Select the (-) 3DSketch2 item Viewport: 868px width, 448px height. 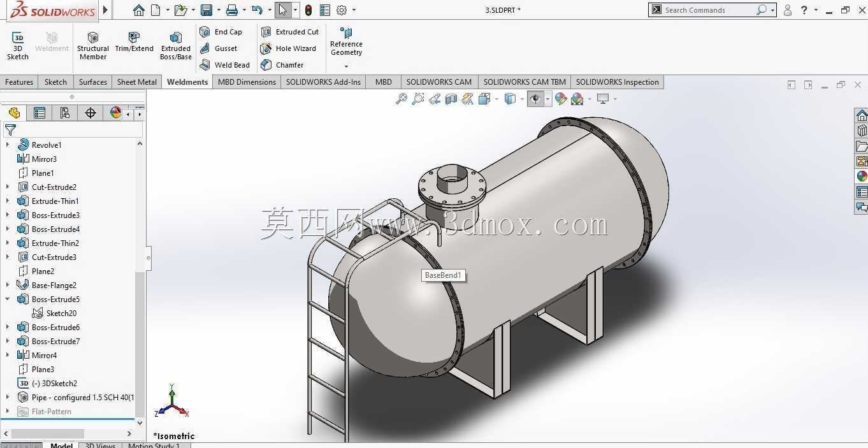[48, 383]
